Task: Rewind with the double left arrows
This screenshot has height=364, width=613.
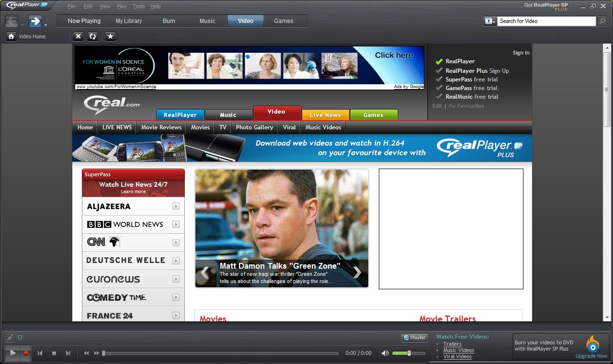Action: [86, 353]
